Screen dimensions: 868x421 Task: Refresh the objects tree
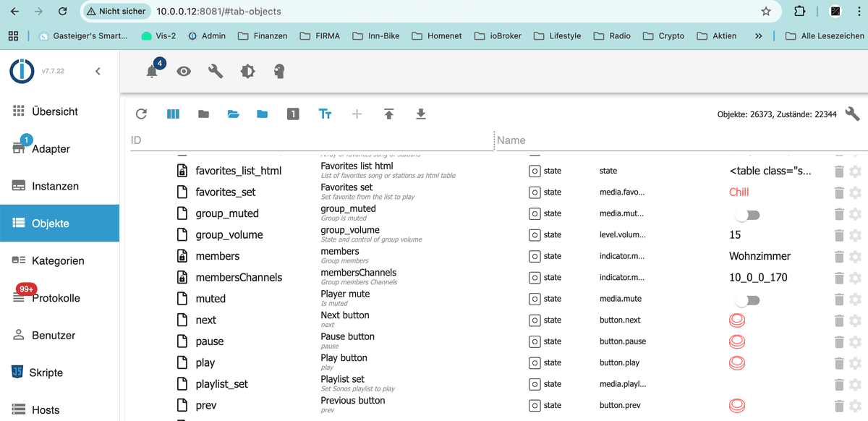coord(141,114)
